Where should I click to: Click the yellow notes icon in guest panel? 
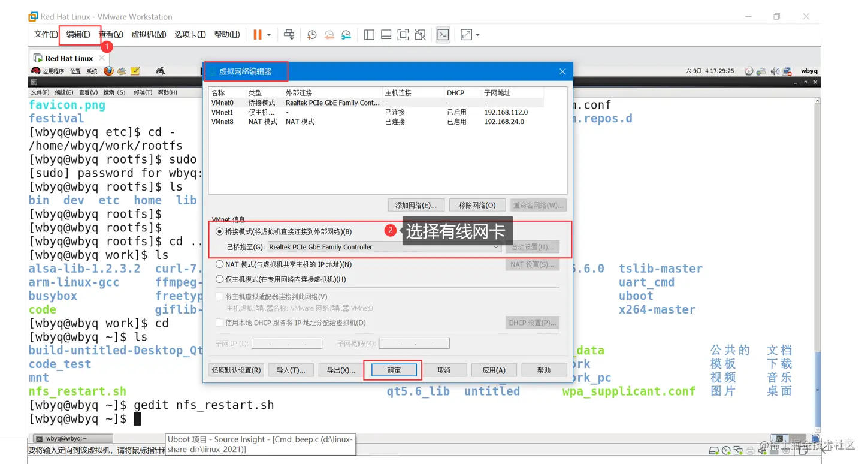(135, 71)
